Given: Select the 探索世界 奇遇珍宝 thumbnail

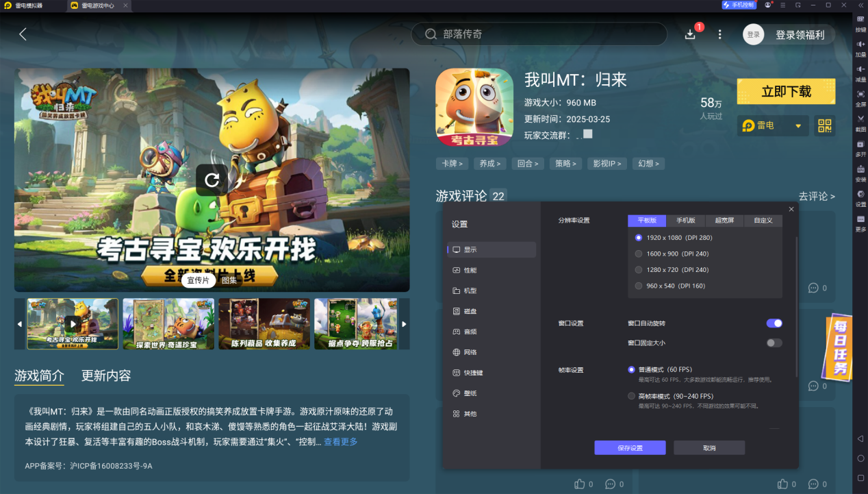Looking at the screenshot, I should pyautogui.click(x=168, y=323).
